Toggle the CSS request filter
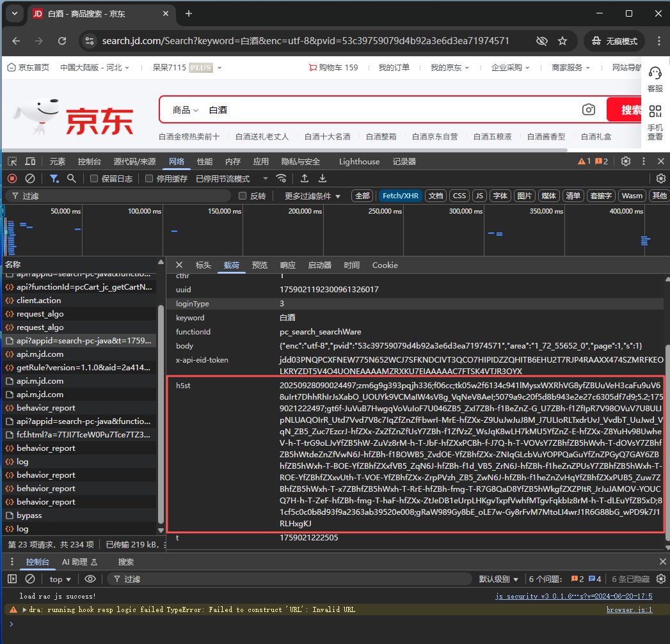 [x=459, y=196]
